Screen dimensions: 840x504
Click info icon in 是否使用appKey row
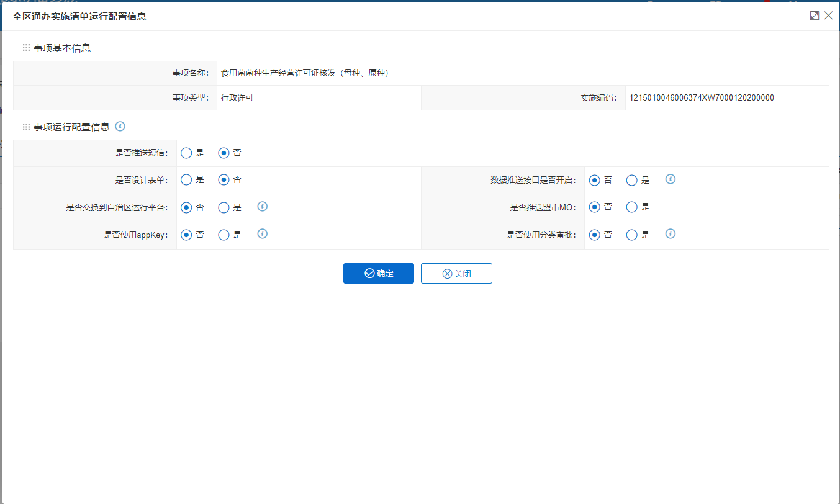(263, 234)
